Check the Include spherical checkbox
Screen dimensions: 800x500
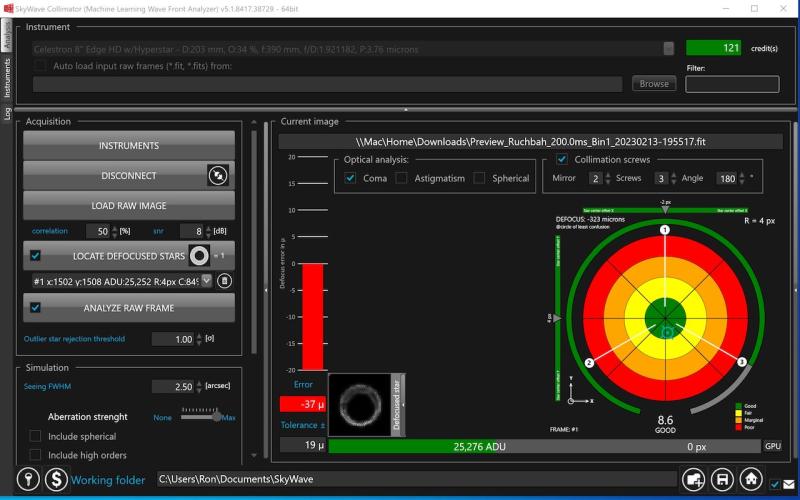click(x=35, y=436)
